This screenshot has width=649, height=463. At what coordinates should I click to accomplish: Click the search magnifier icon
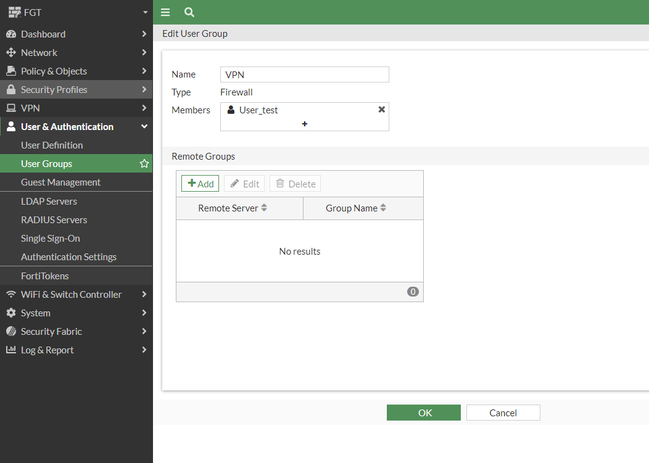click(189, 12)
